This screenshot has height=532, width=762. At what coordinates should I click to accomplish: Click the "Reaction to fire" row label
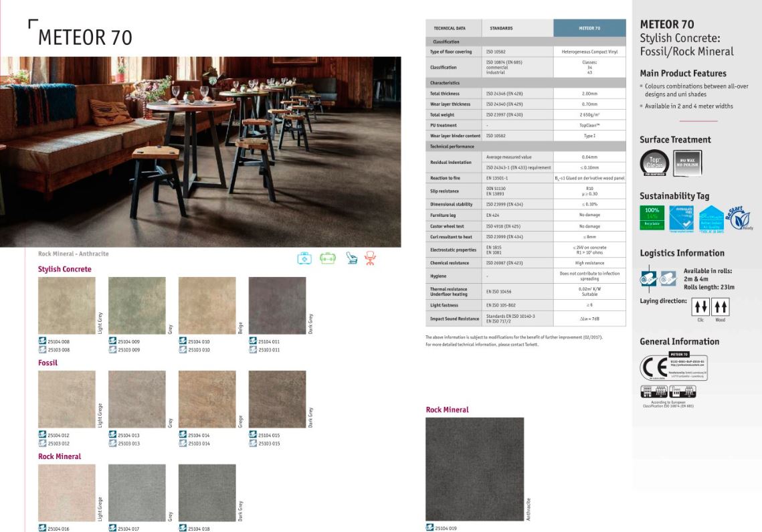445,178
